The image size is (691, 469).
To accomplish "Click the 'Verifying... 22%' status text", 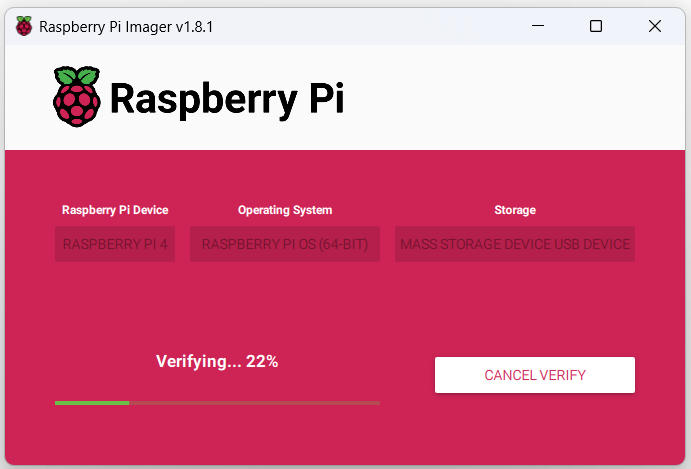I will coord(217,361).
